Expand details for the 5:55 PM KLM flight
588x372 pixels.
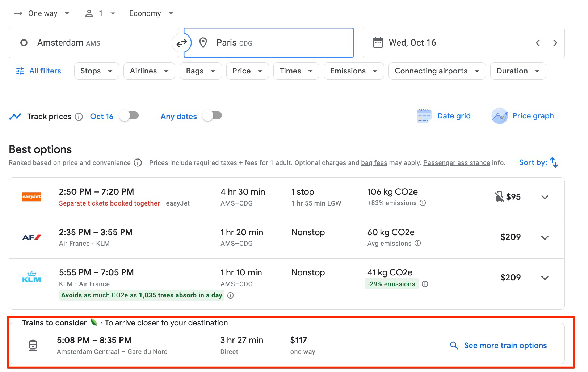coord(545,278)
